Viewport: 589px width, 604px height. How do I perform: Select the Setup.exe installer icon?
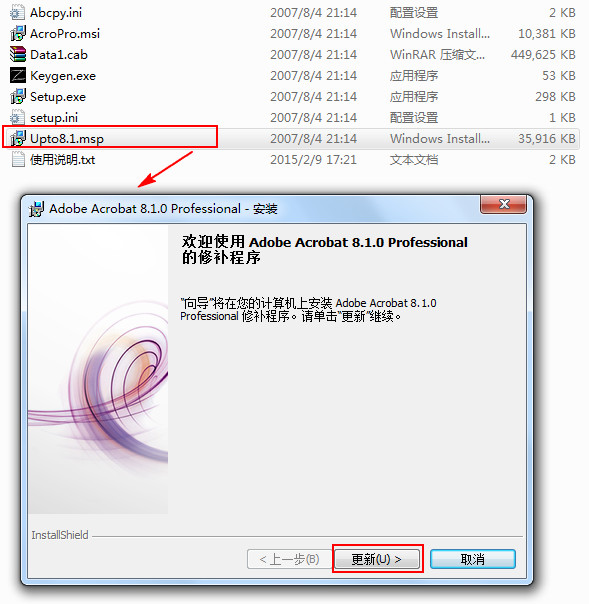18,96
